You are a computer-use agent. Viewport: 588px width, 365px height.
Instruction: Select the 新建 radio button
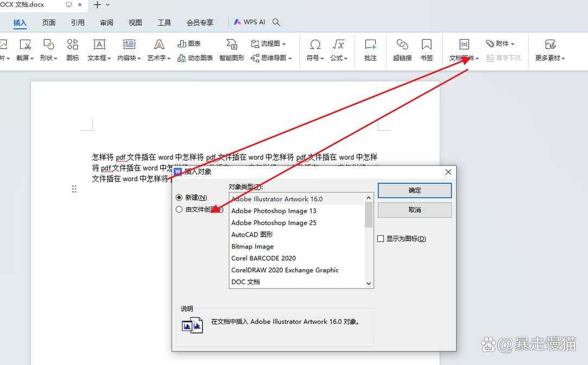179,197
